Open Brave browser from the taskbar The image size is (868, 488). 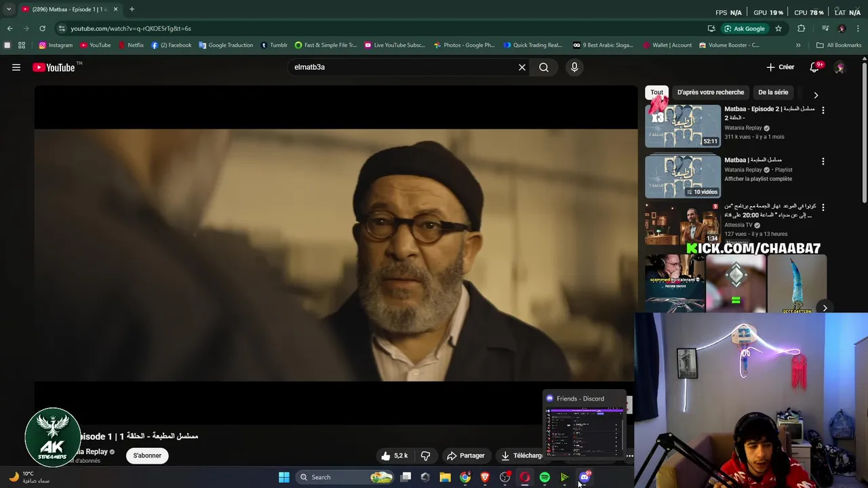coord(485,477)
